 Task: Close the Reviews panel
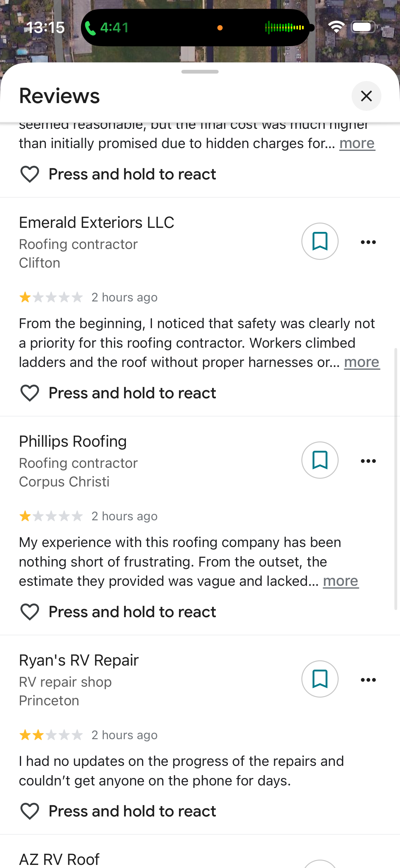pyautogui.click(x=366, y=96)
